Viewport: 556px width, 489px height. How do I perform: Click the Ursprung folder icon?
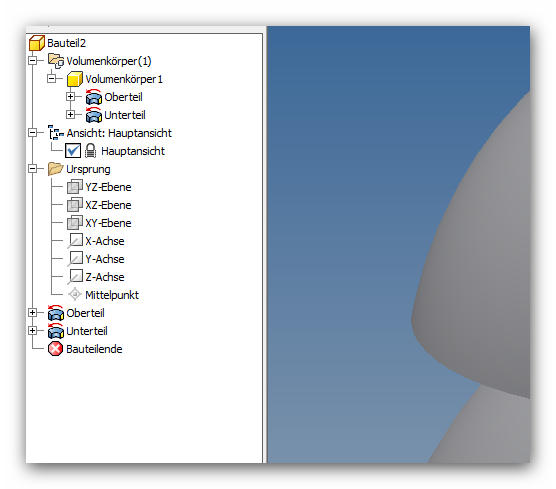55,169
